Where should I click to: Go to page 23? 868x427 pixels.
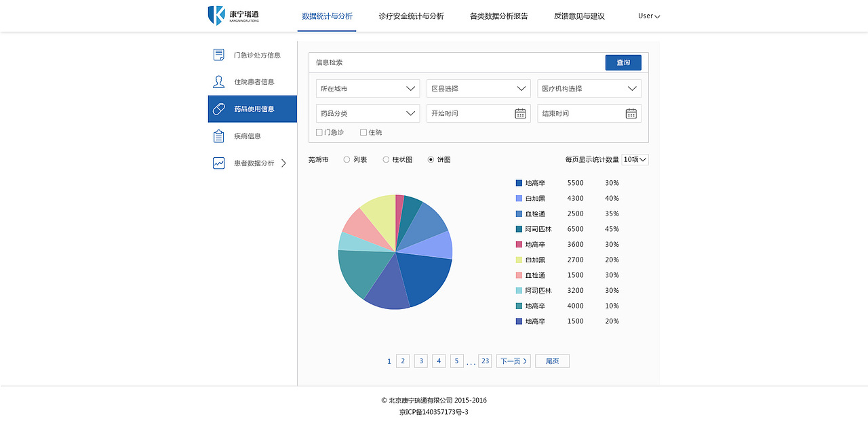coord(485,361)
